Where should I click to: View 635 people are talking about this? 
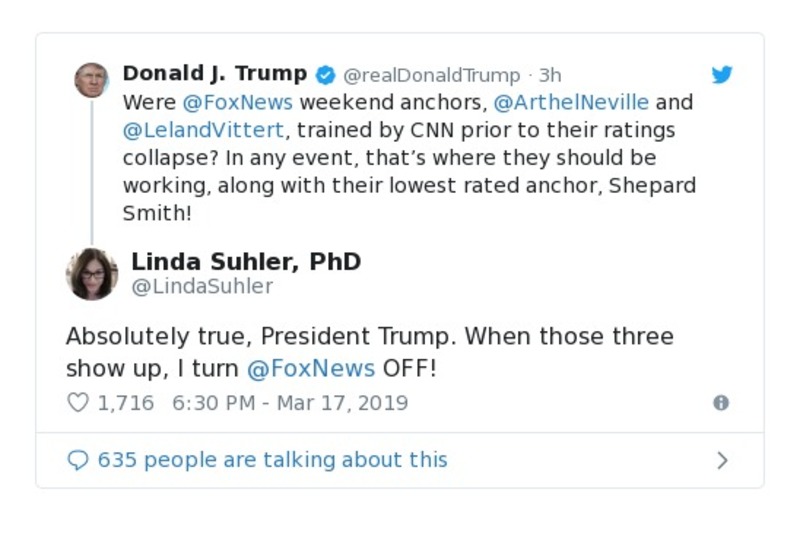[x=272, y=460]
